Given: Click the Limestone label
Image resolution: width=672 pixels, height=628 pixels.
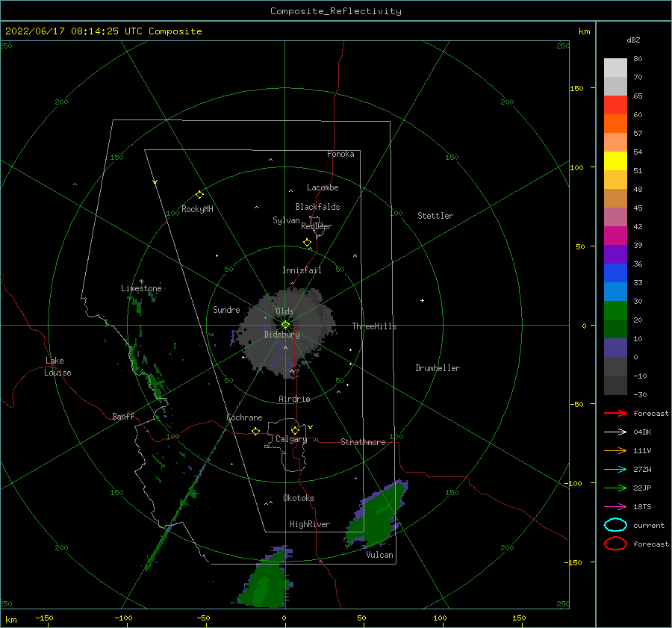Looking at the screenshot, I should click(x=141, y=288).
